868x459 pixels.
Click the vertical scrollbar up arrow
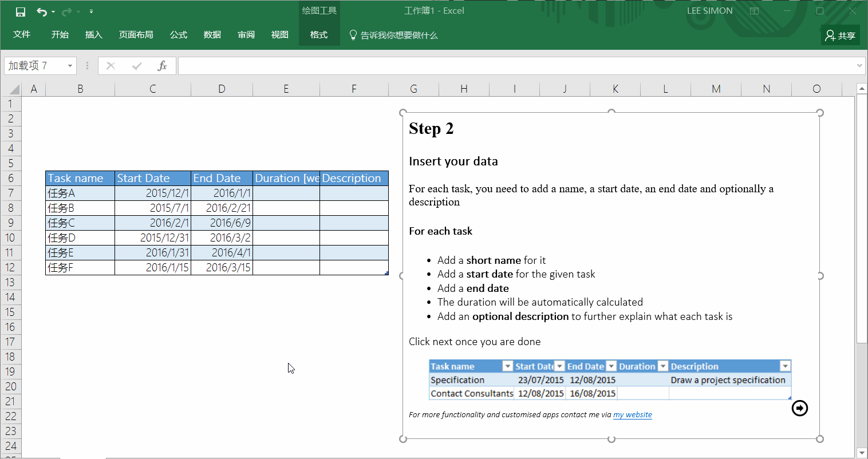point(862,89)
